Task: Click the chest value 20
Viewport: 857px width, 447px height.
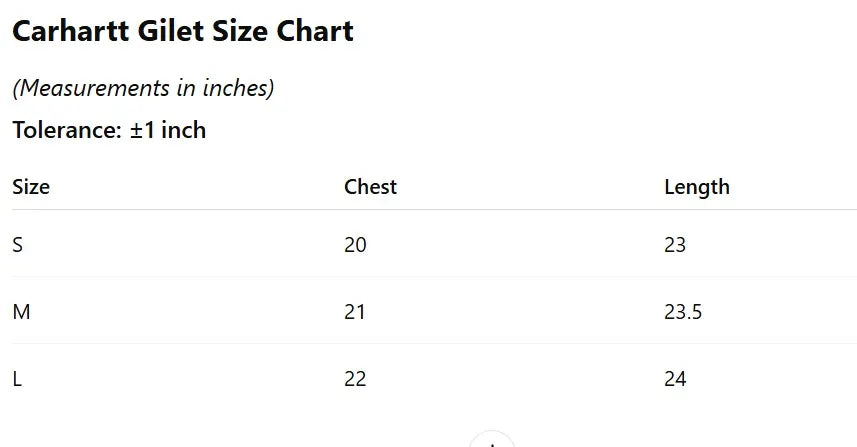Action: click(355, 245)
